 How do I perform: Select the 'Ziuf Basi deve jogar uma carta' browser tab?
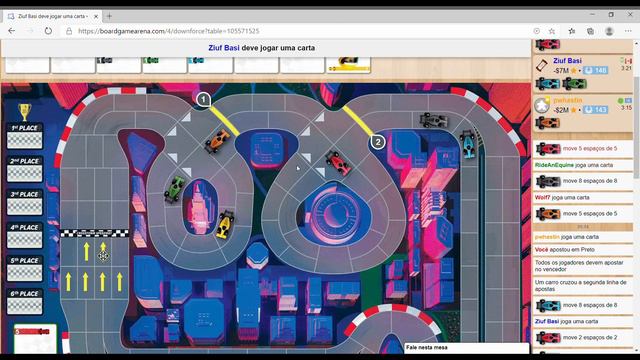[x=53, y=16]
